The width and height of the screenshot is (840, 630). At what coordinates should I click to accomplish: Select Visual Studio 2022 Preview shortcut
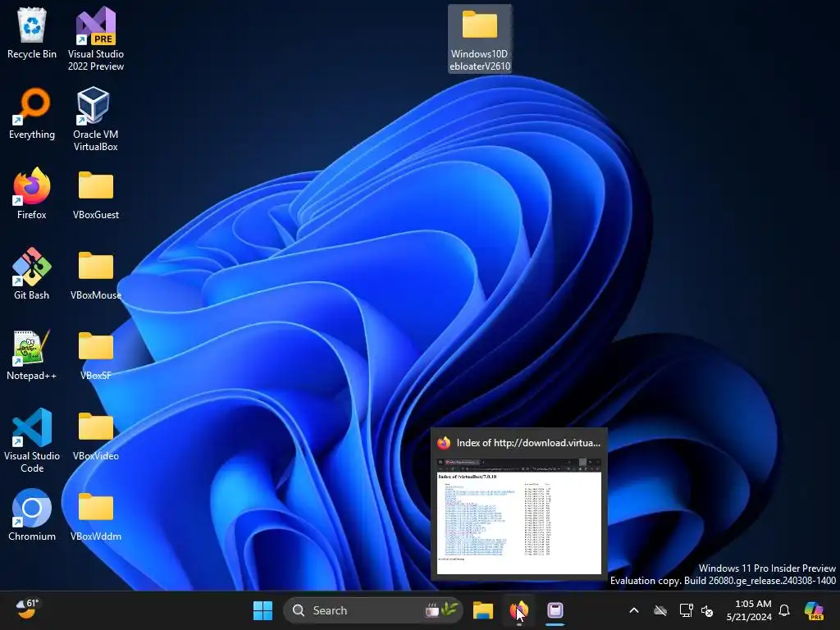(x=96, y=39)
